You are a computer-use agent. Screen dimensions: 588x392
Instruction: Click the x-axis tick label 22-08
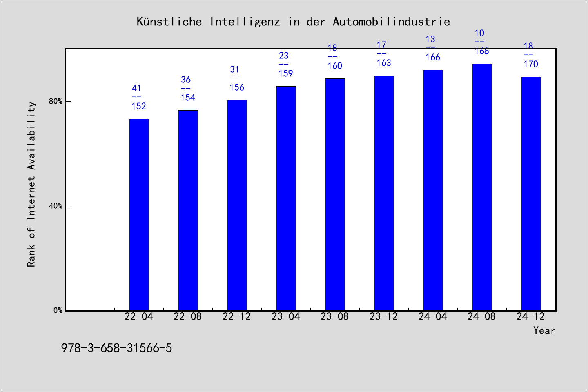point(188,316)
